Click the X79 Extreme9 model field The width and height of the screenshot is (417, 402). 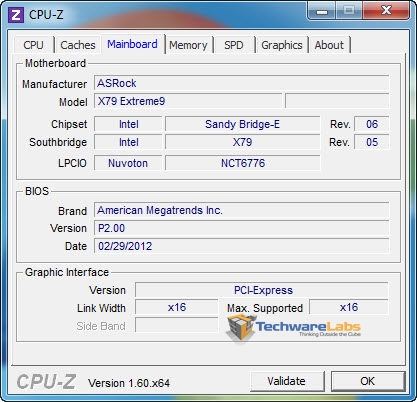(188, 101)
